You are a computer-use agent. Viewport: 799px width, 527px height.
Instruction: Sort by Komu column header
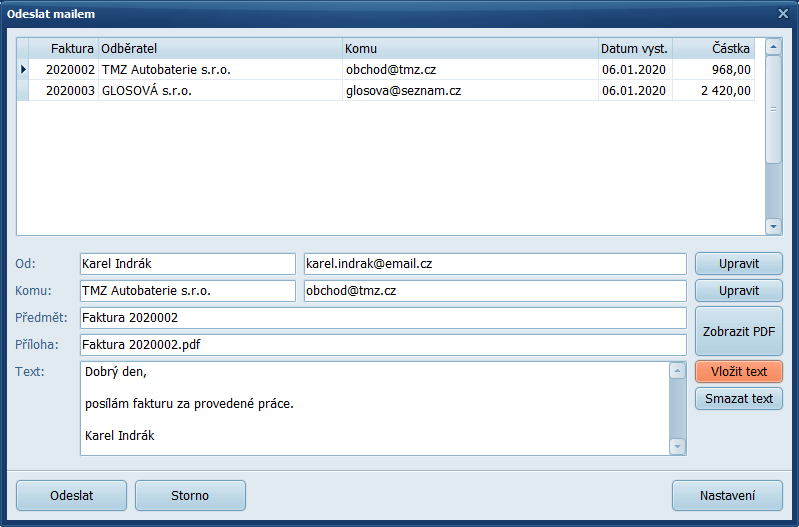470,48
